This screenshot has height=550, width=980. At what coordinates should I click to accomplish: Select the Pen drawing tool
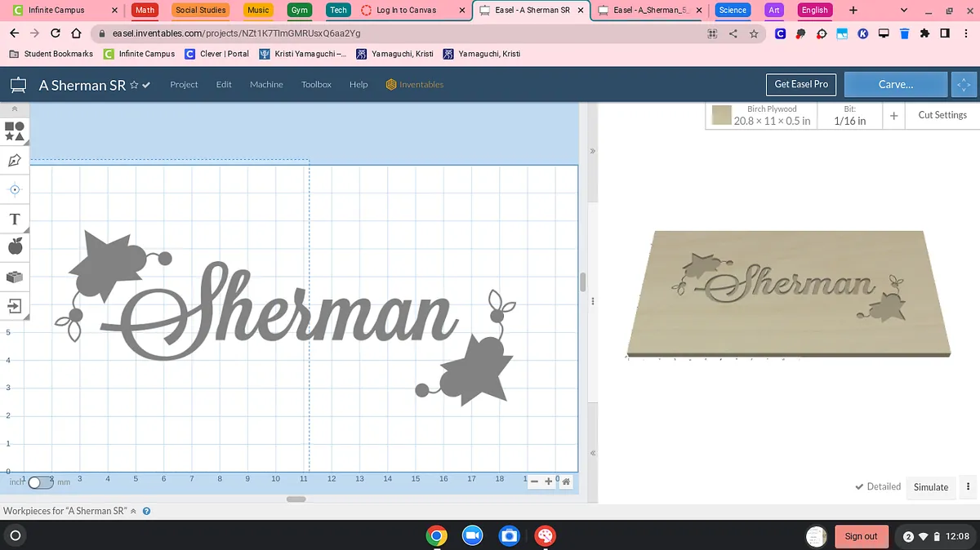coord(15,160)
